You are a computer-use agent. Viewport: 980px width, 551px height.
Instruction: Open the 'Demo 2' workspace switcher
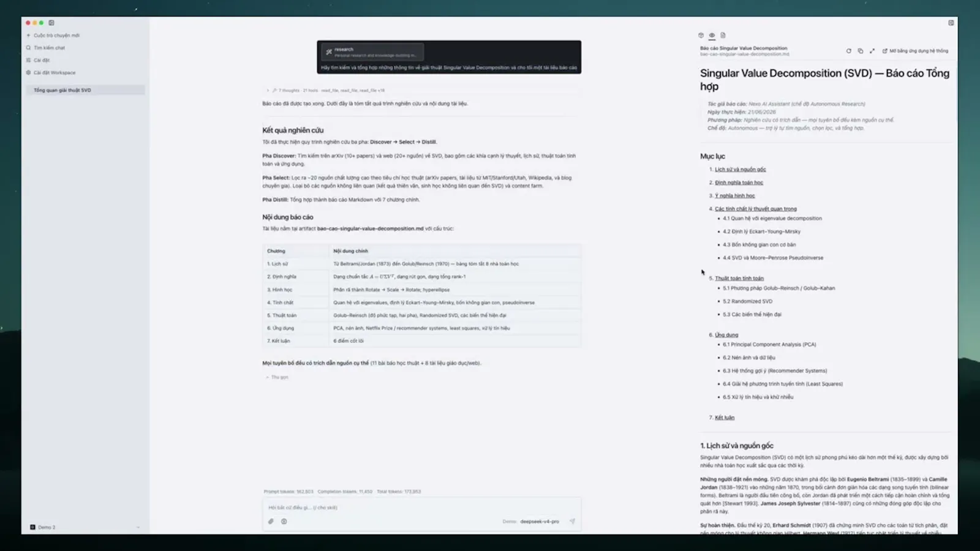pyautogui.click(x=85, y=527)
